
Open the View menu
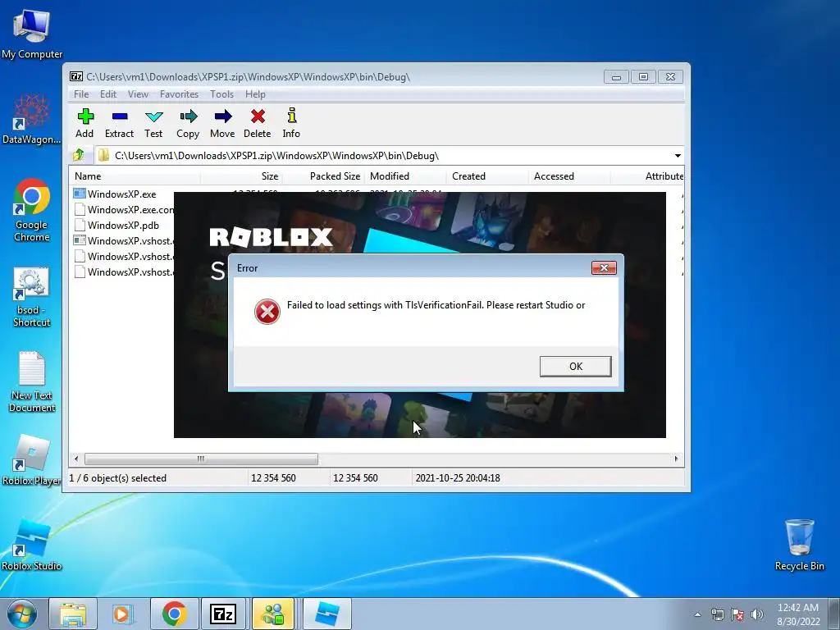click(138, 94)
